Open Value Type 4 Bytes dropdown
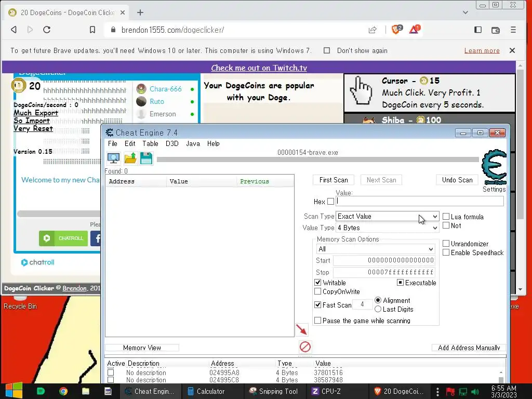Screen dimensions: 532x399 (387, 228)
